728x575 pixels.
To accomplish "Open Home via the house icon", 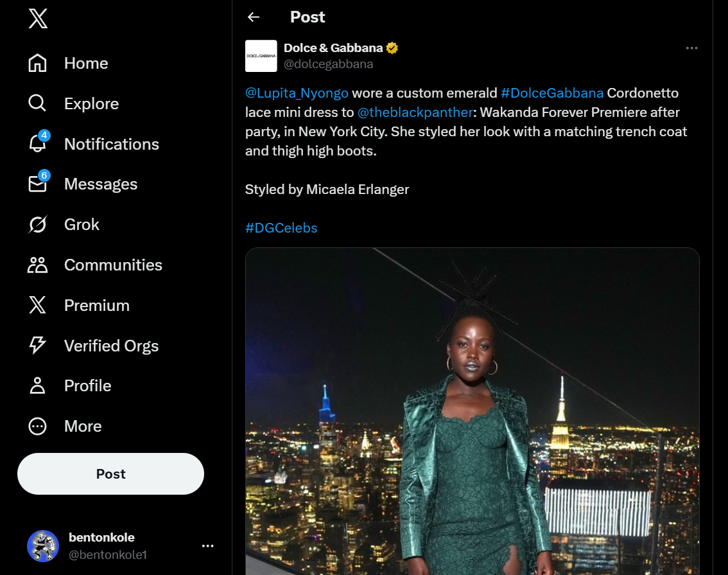I will (x=38, y=63).
